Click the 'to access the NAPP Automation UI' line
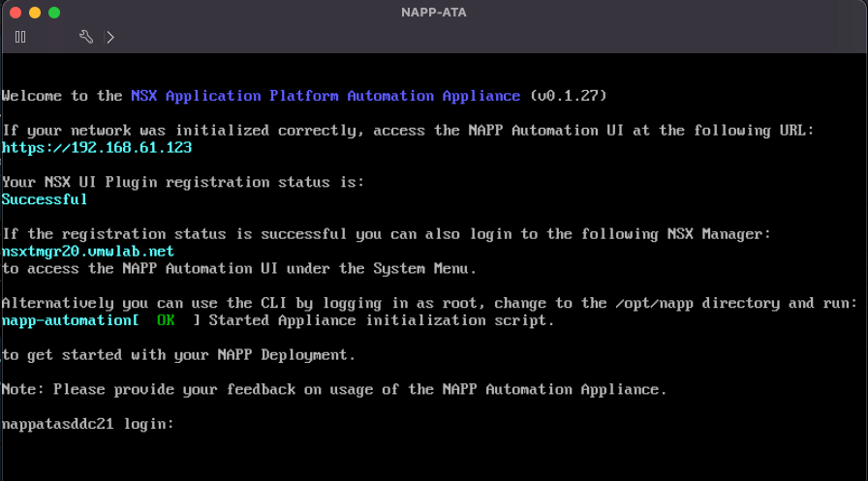Viewport: 868px width, 481px height. (x=238, y=269)
